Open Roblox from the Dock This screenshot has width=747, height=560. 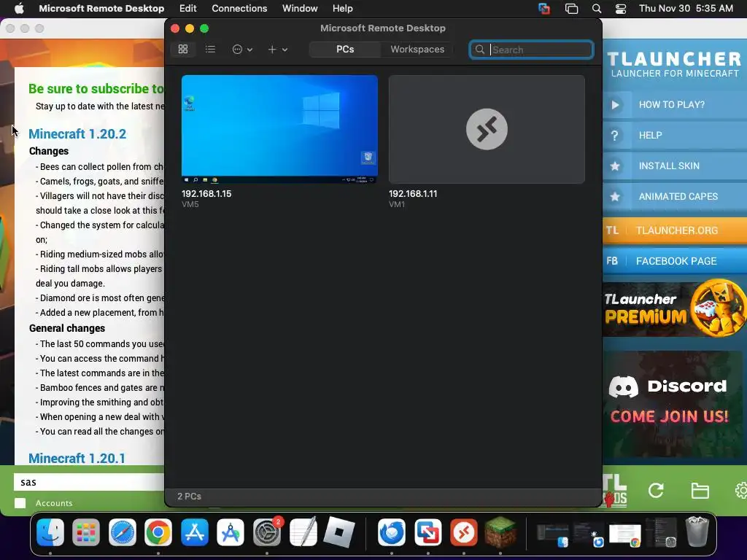coord(338,532)
